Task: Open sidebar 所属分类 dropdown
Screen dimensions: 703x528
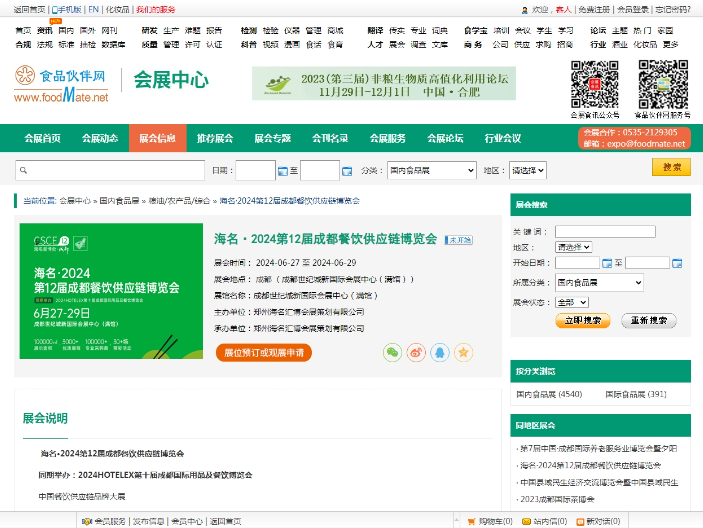Action: coord(599,282)
